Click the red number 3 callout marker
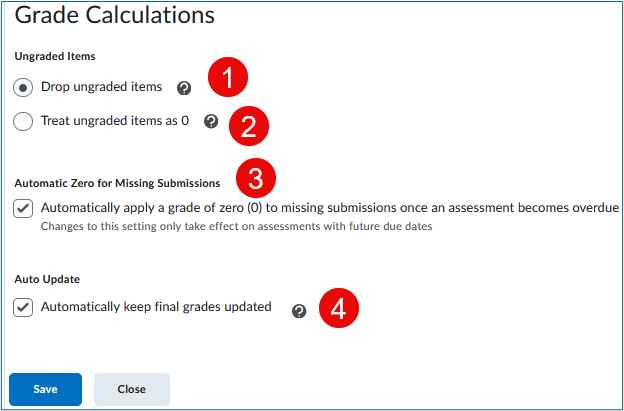The height and width of the screenshot is (411, 624). (x=256, y=178)
